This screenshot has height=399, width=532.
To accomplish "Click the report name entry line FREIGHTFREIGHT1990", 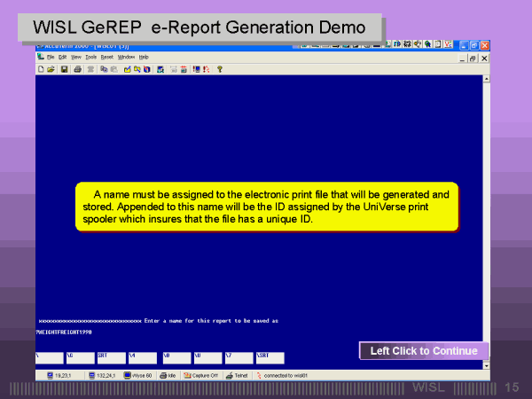I will tap(64, 331).
